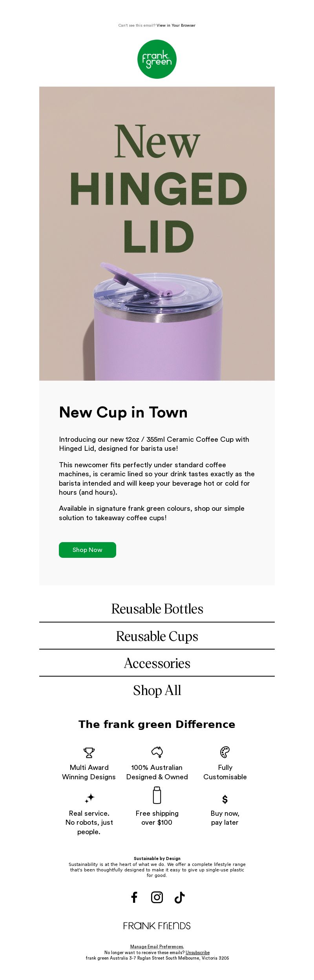Click the Australia map icon
The height and width of the screenshot is (980, 314).
[157, 752]
